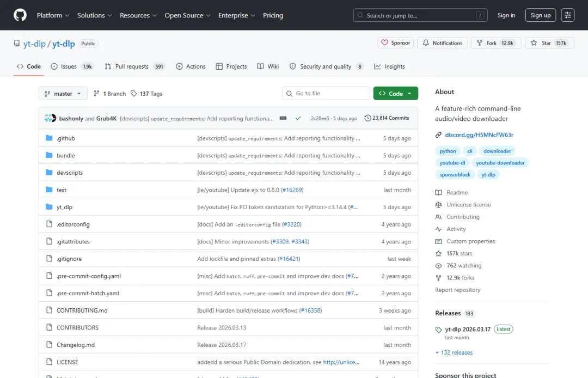Focus the Go to file input
588x378 pixels.
[x=326, y=93]
